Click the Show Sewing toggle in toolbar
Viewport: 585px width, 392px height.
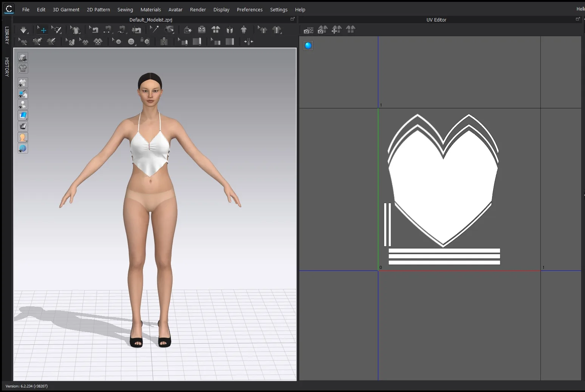tap(136, 30)
